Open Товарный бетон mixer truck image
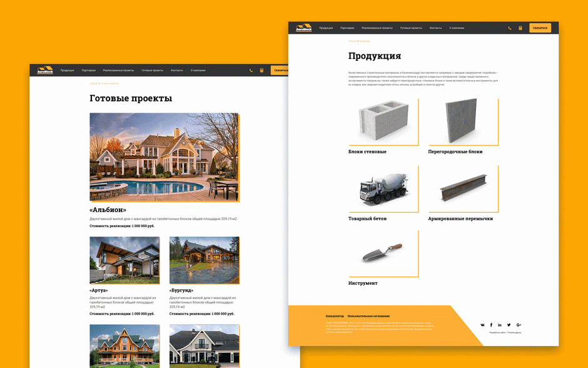The image size is (588, 368). click(382, 189)
